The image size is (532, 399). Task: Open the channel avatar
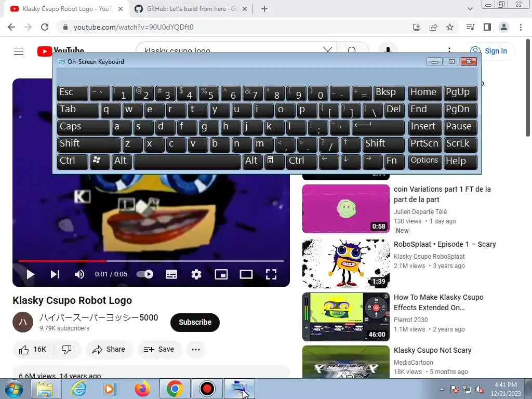pos(23,322)
